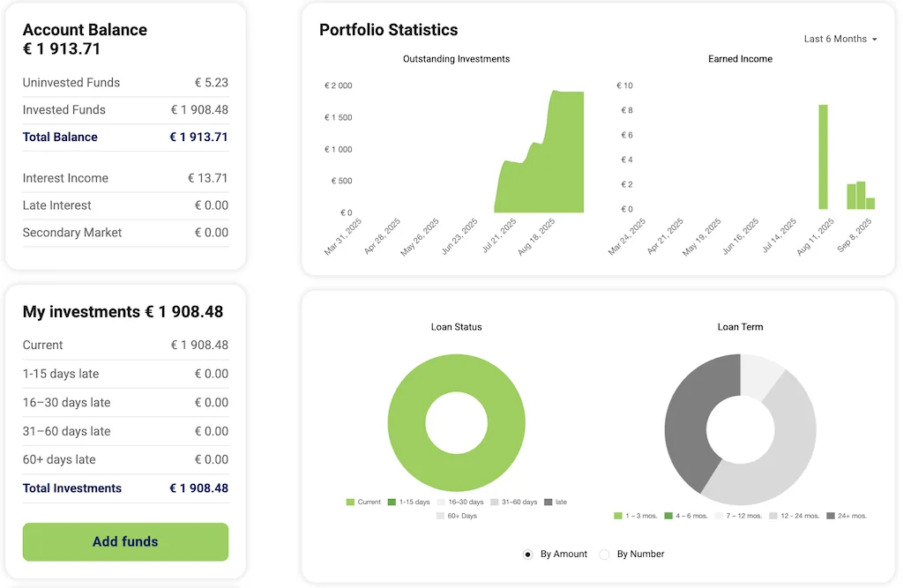Toggle the 12 - 24 mos. legend square
This screenshot has width=903, height=588.
point(773,516)
